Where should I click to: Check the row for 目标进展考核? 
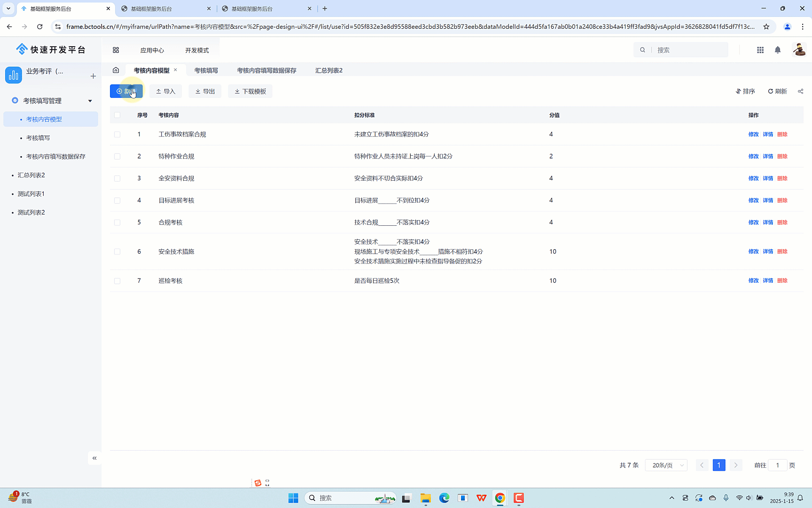(117, 201)
